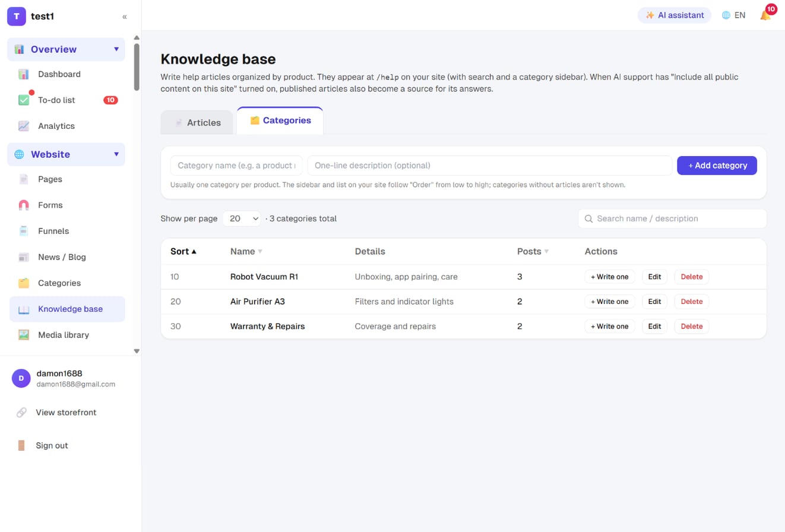Sort the table by Name column

pyautogui.click(x=246, y=252)
